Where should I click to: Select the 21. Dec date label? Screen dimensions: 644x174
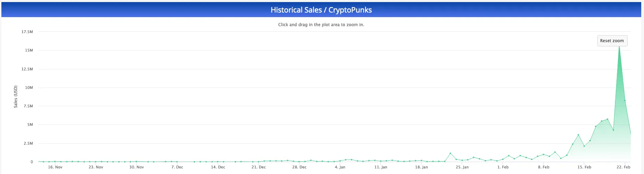259,167
